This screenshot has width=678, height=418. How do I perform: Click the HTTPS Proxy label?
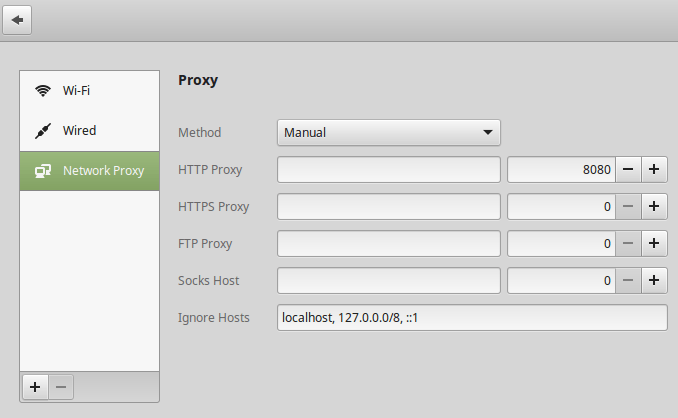click(214, 207)
